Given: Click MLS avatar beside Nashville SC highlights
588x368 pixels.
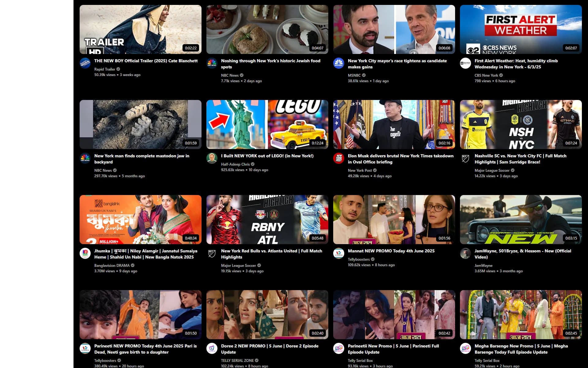Looking at the screenshot, I should point(466,158).
